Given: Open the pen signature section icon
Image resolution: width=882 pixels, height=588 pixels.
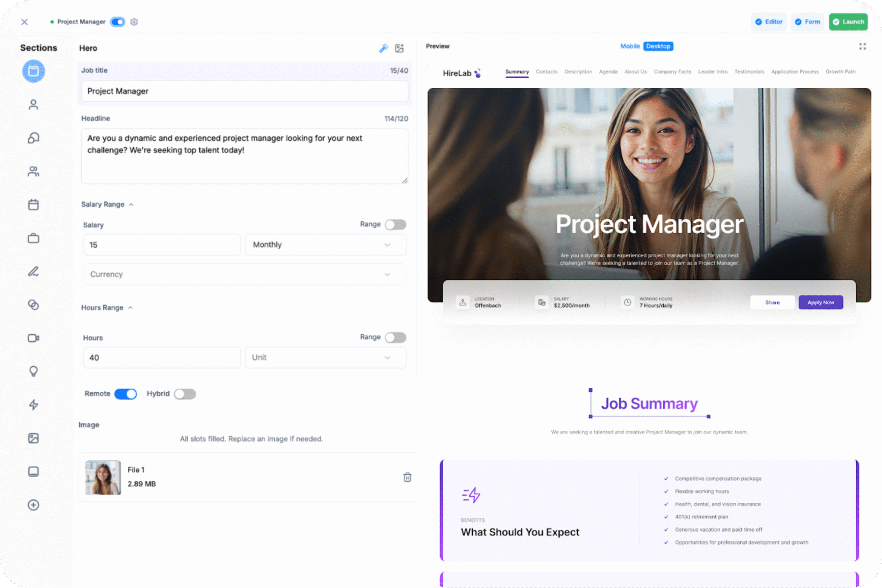Looking at the screenshot, I should click(34, 271).
